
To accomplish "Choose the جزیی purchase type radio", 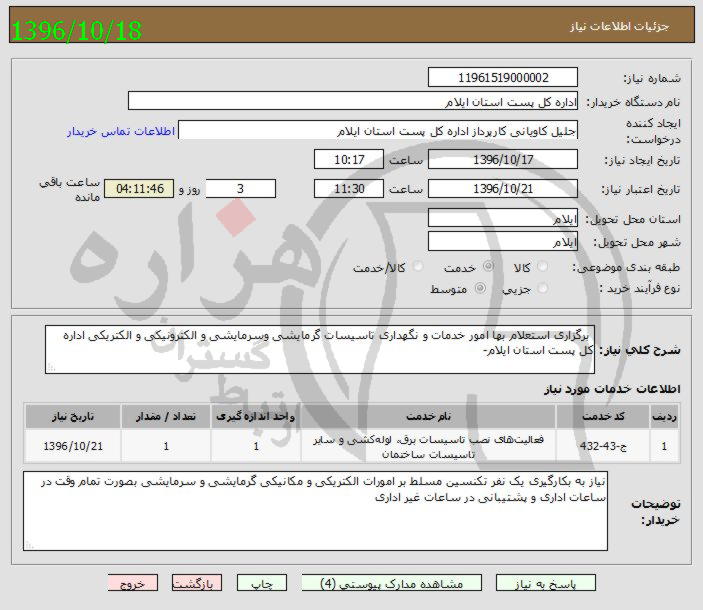I will tap(542, 288).
